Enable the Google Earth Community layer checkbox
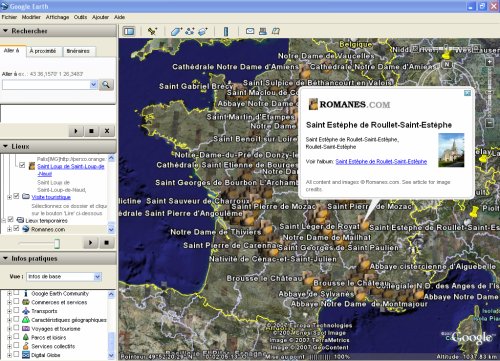Viewport: 500px width, 361px height. click(x=16, y=293)
